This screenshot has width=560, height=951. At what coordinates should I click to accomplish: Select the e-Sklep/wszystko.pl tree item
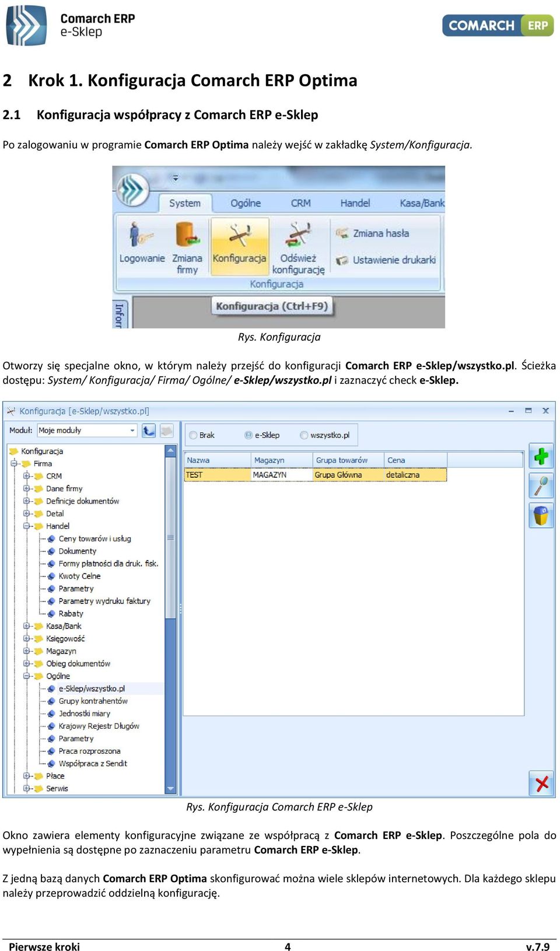92,688
